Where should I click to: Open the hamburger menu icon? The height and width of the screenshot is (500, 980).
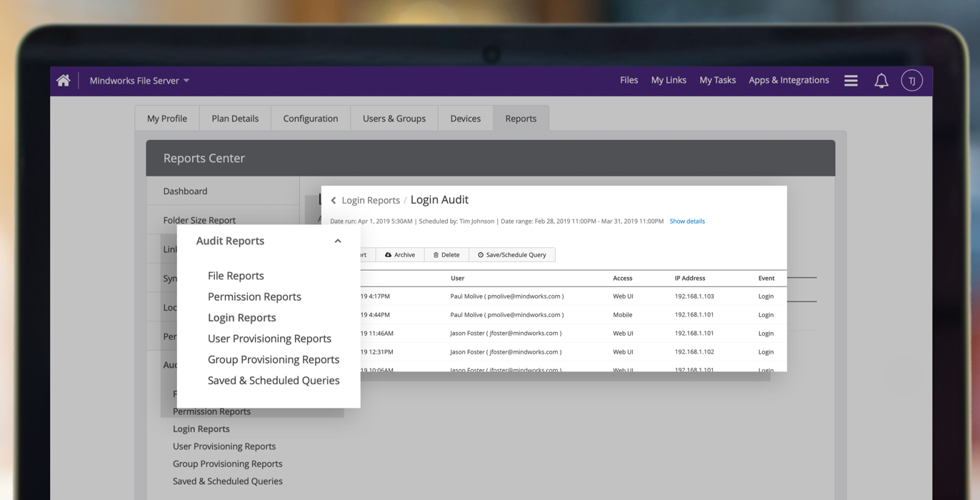point(851,81)
